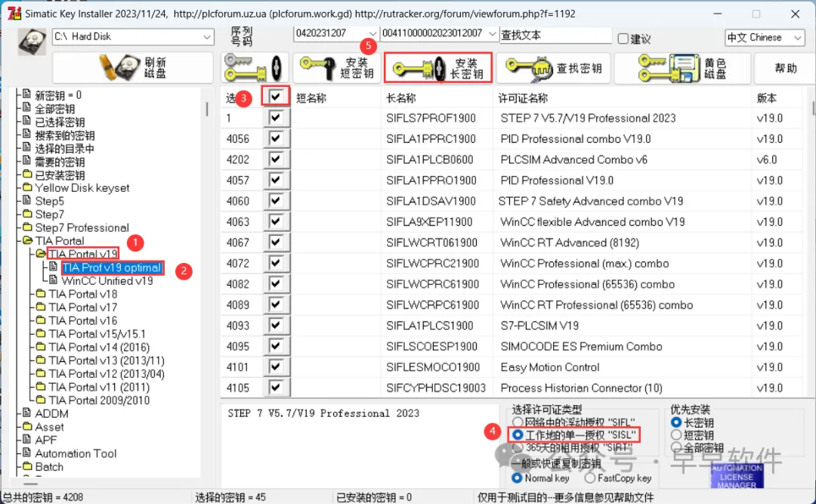Image resolution: width=816 pixels, height=504 pixels.
Task: Select the Yellow Disk keyset folder
Action: (82, 188)
